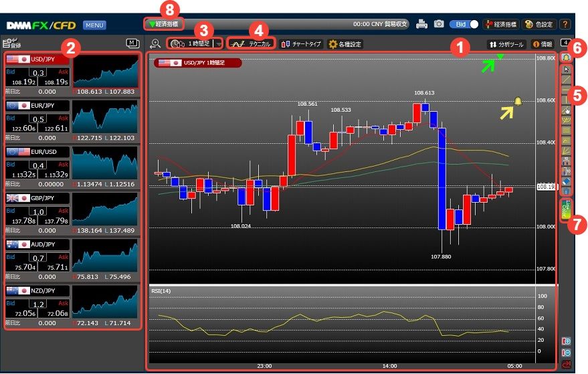Image resolution: width=588 pixels, height=374 pixels.
Task: Click the 各種設定 settings button
Action: pos(345,44)
